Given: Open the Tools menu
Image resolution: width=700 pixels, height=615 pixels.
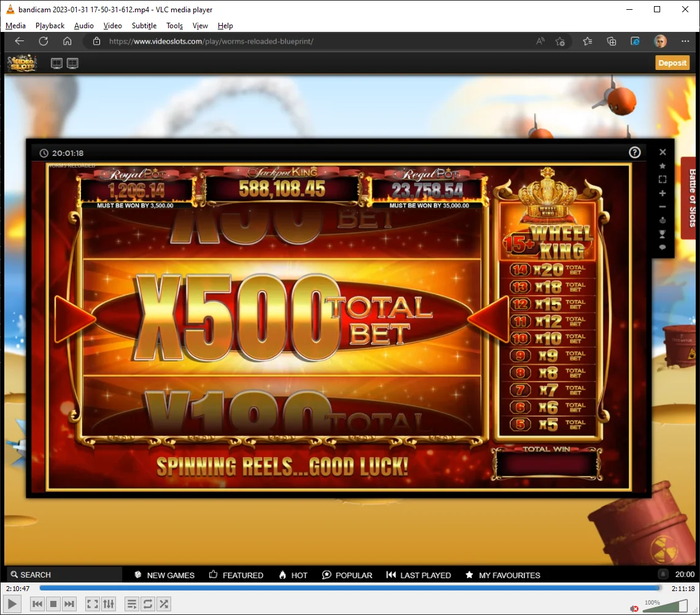Looking at the screenshot, I should pos(175,26).
